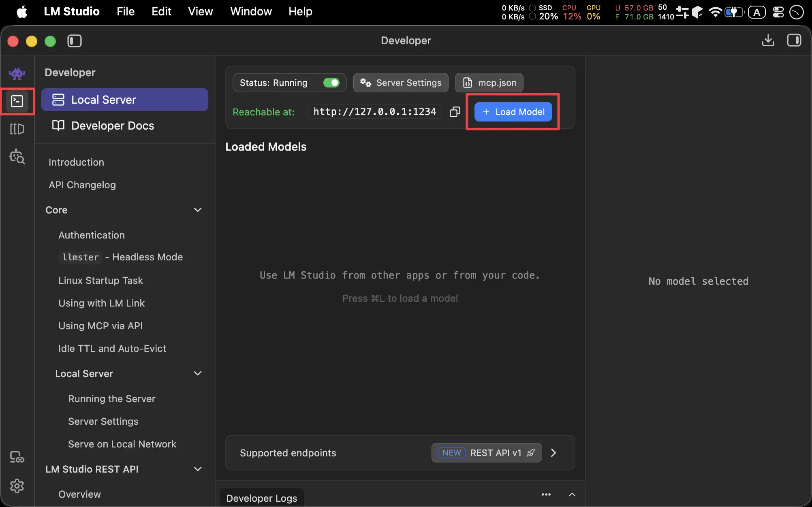This screenshot has width=812, height=507.
Task: Open Idle TTL and Auto-Evict page
Action: pyautogui.click(x=112, y=348)
